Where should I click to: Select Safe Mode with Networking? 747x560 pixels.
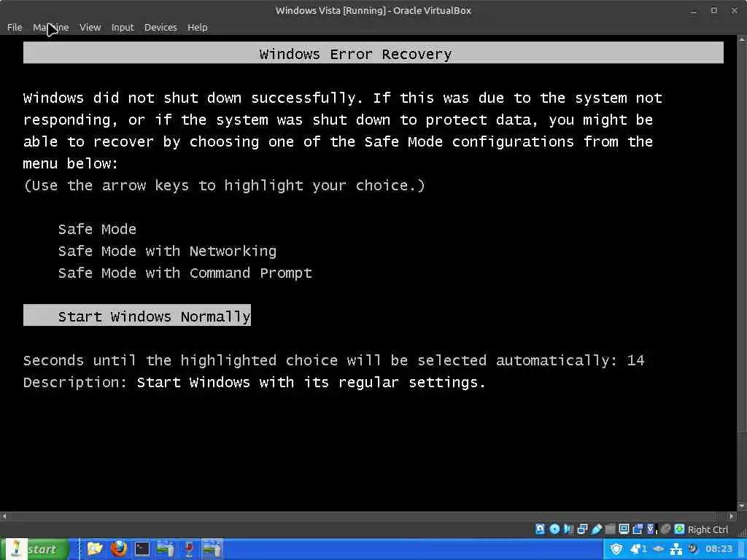pyautogui.click(x=167, y=251)
